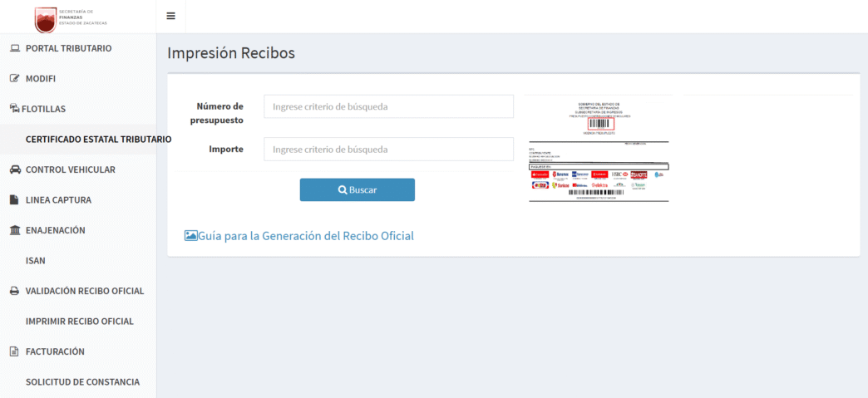
Task: Click the laptop icon beside Portal Tributario
Action: click(x=14, y=48)
